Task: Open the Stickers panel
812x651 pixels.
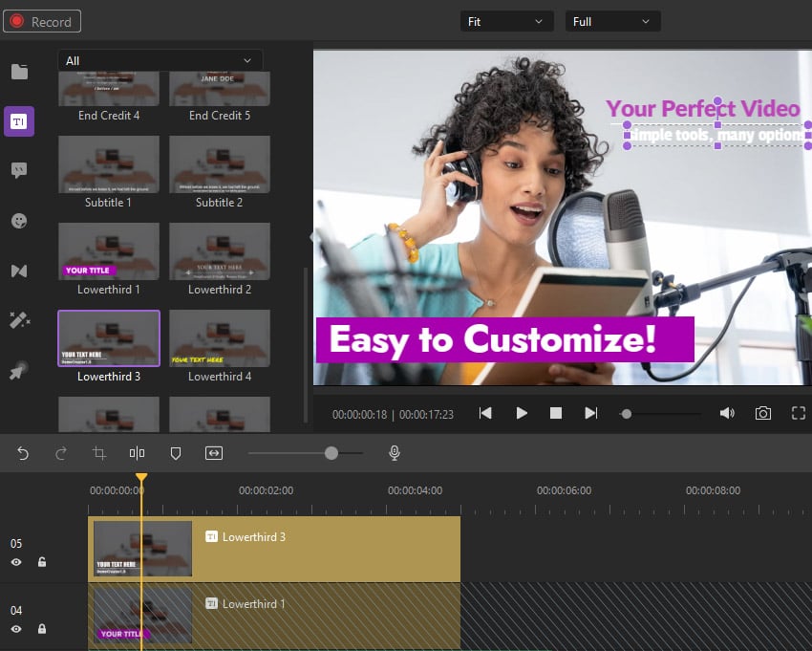Action: (x=19, y=221)
